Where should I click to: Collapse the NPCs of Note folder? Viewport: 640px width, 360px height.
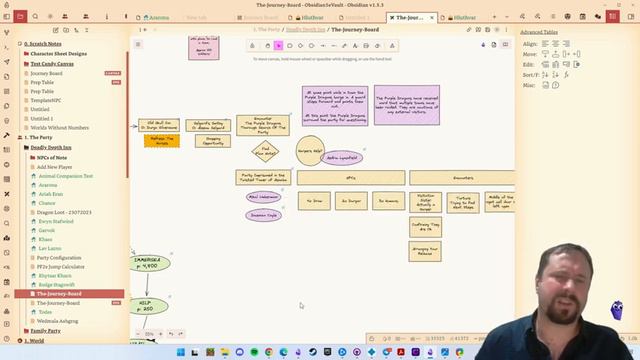click(x=52, y=158)
